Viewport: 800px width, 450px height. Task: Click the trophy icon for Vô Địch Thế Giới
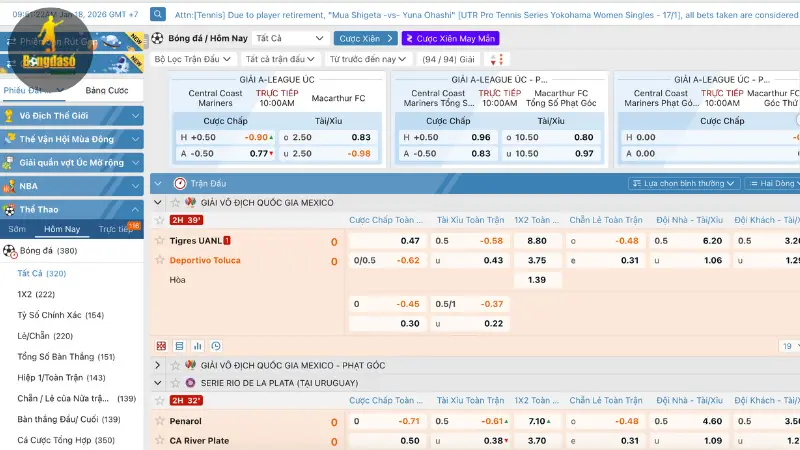click(9, 116)
